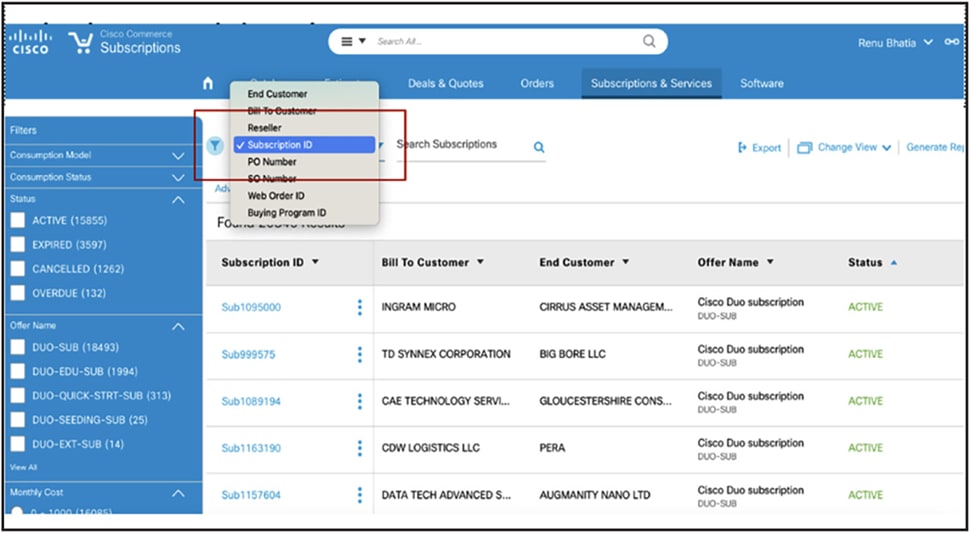The height and width of the screenshot is (533, 970).
Task: Click the blue filter funnel icon
Action: point(215,146)
